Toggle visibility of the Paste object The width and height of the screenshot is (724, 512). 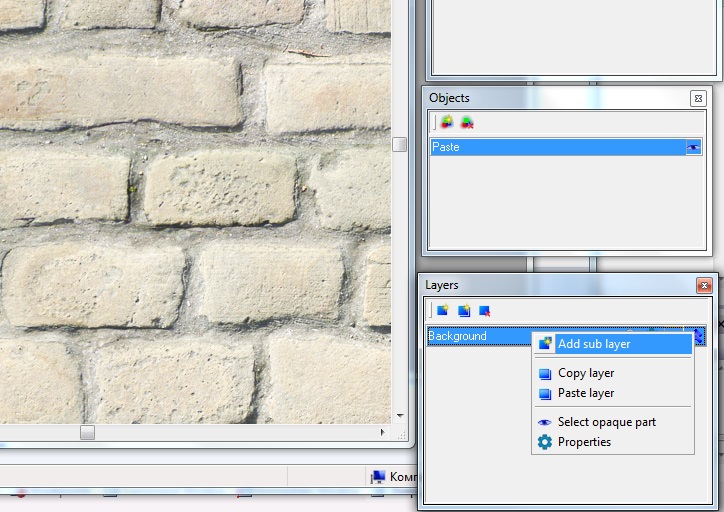click(x=693, y=147)
